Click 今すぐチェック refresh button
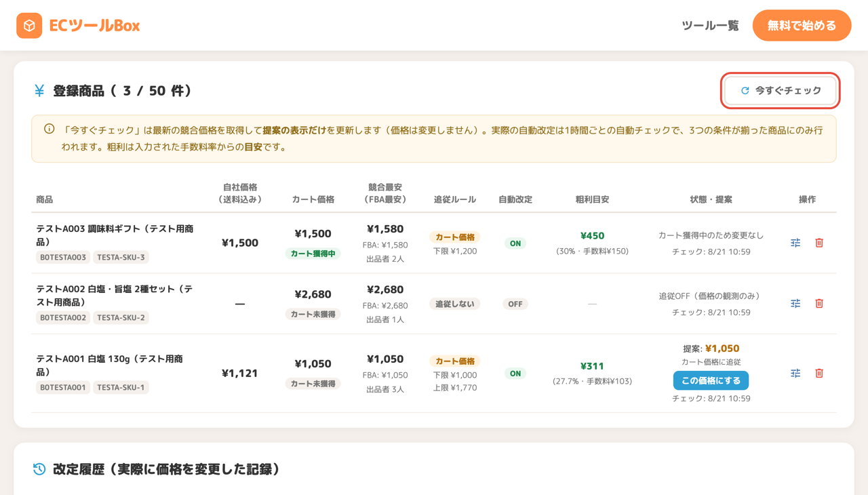This screenshot has height=495, width=868. click(x=781, y=90)
